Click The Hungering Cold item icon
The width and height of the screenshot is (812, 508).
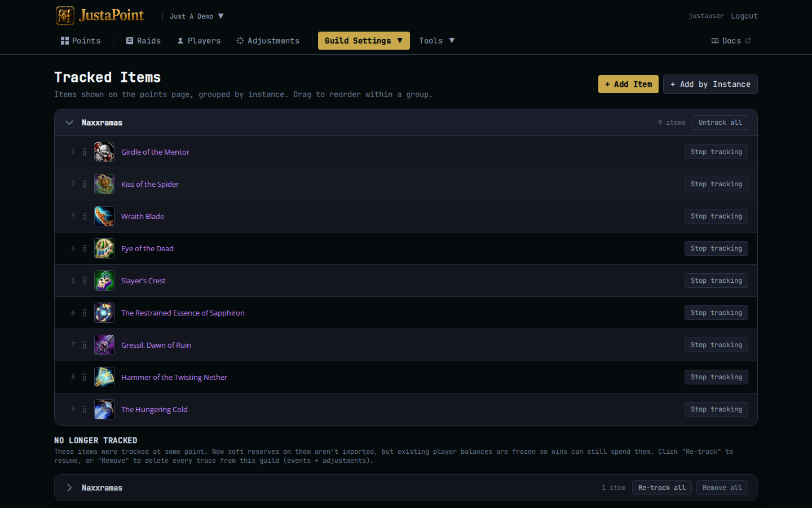click(104, 409)
